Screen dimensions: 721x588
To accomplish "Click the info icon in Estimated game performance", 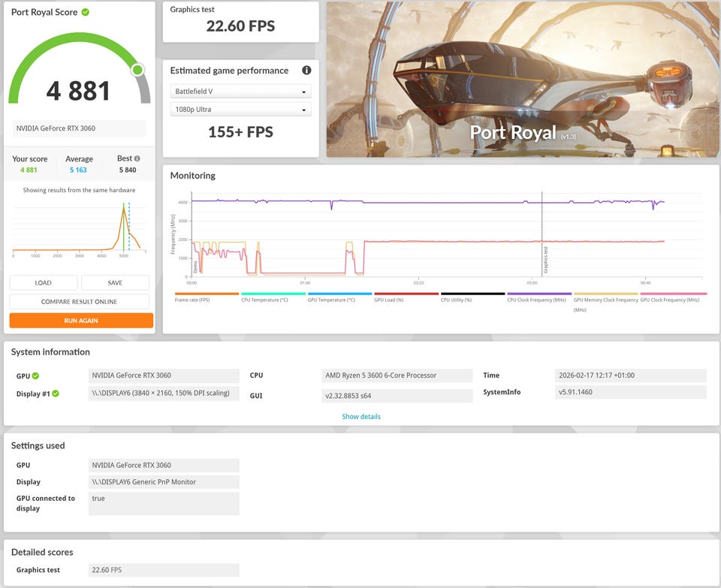I will tap(306, 71).
